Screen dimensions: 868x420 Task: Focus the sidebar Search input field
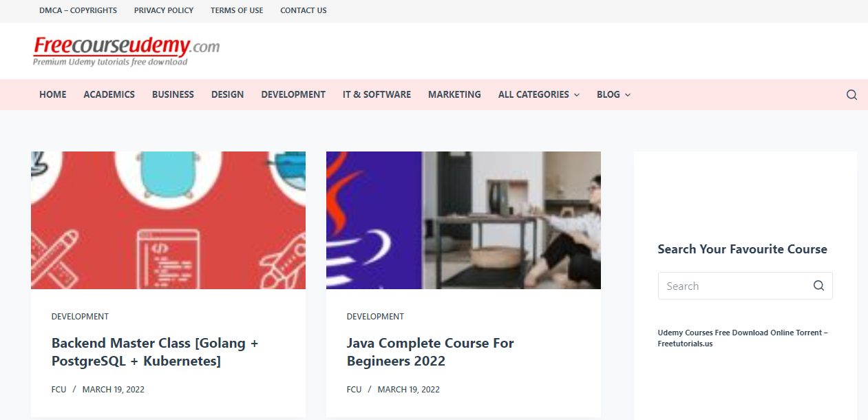tap(745, 286)
